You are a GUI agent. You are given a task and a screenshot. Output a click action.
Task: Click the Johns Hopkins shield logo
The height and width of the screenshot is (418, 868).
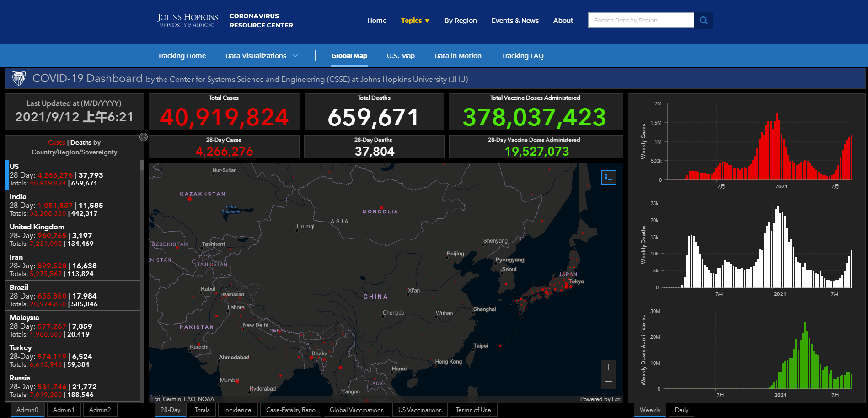[x=19, y=78]
